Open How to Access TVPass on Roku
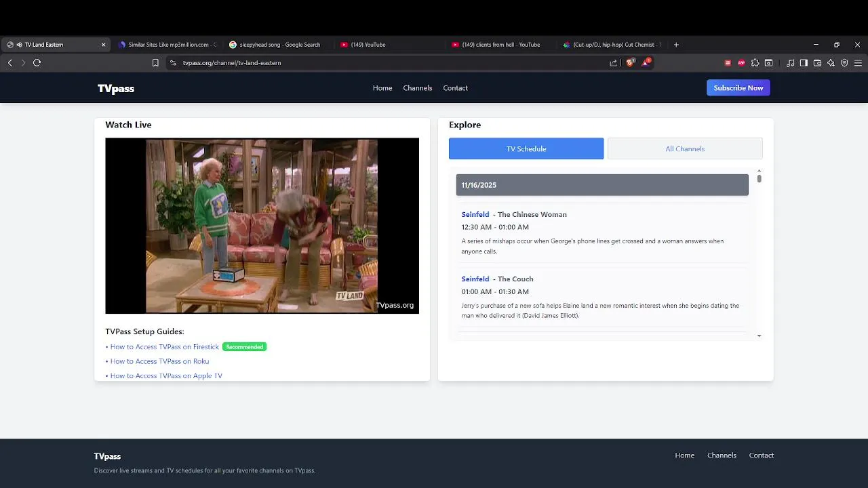 [x=159, y=361]
